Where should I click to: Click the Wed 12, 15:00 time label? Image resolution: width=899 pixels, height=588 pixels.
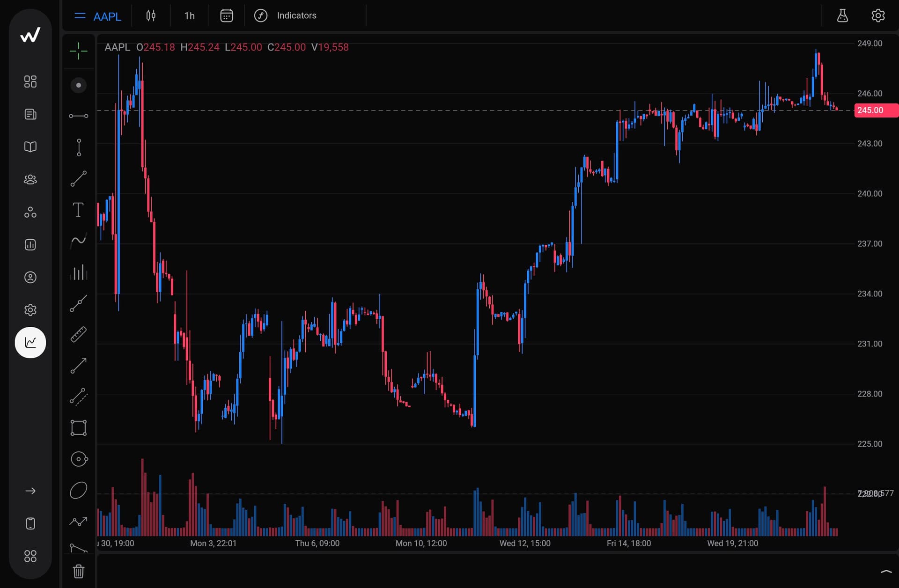pyautogui.click(x=525, y=544)
